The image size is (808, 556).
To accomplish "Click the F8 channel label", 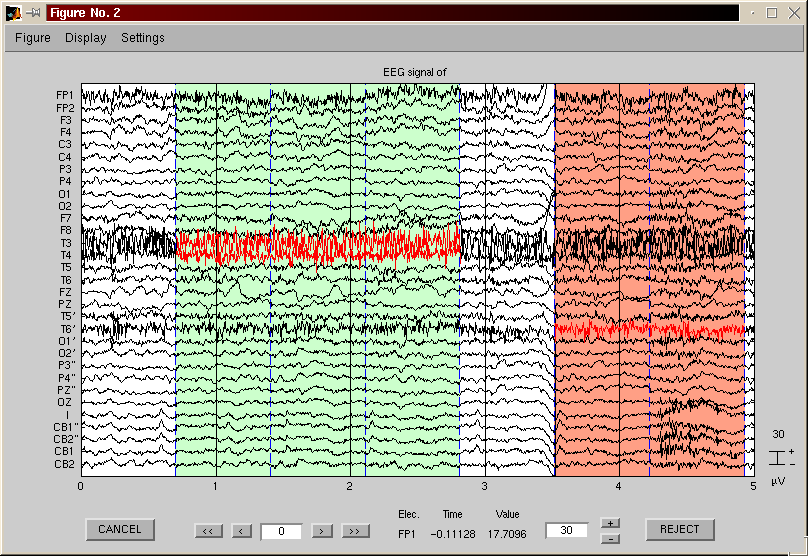I will (x=65, y=230).
